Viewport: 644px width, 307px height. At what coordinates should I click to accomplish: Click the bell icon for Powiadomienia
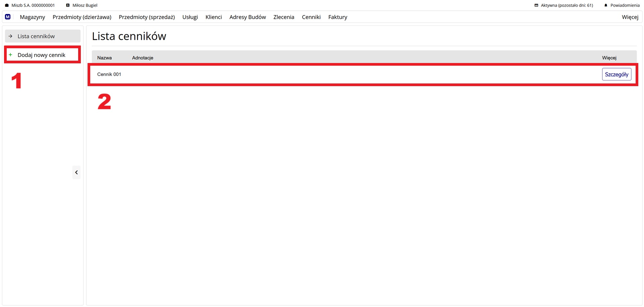[606, 5]
